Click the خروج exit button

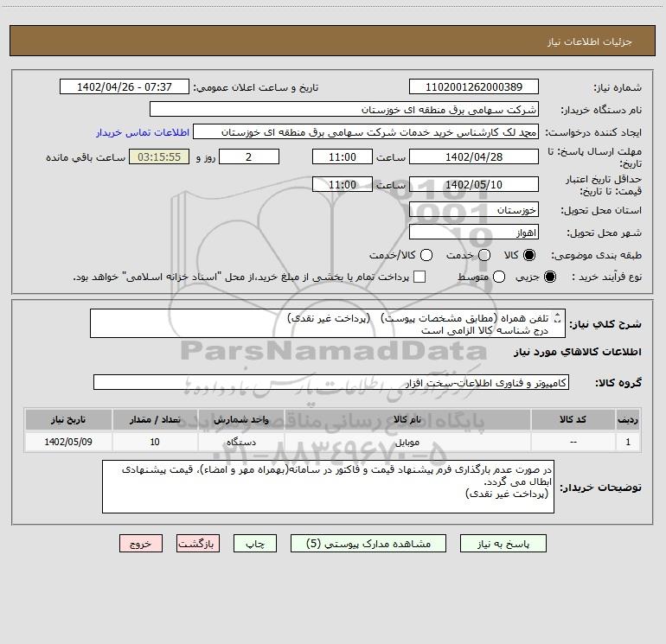click(x=141, y=544)
